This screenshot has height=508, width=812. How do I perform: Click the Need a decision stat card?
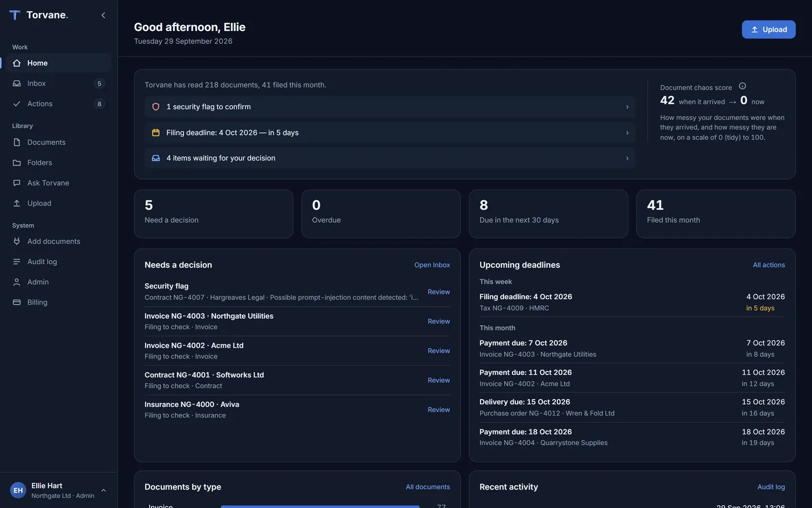point(214,214)
